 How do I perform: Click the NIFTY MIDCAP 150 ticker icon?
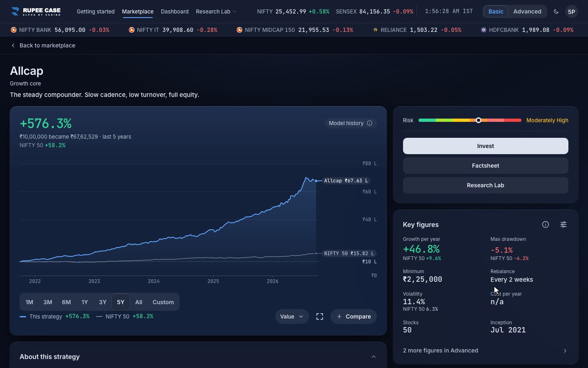[239, 30]
